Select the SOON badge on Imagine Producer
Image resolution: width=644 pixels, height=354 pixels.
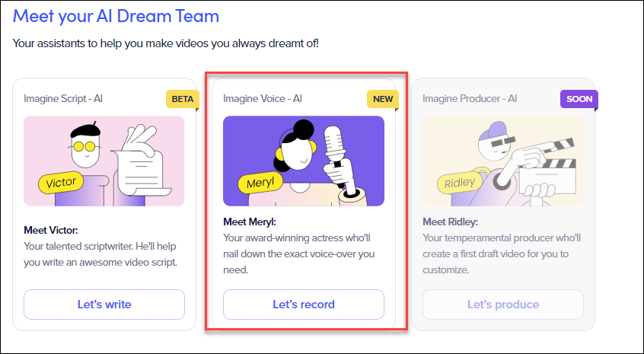[x=579, y=99]
